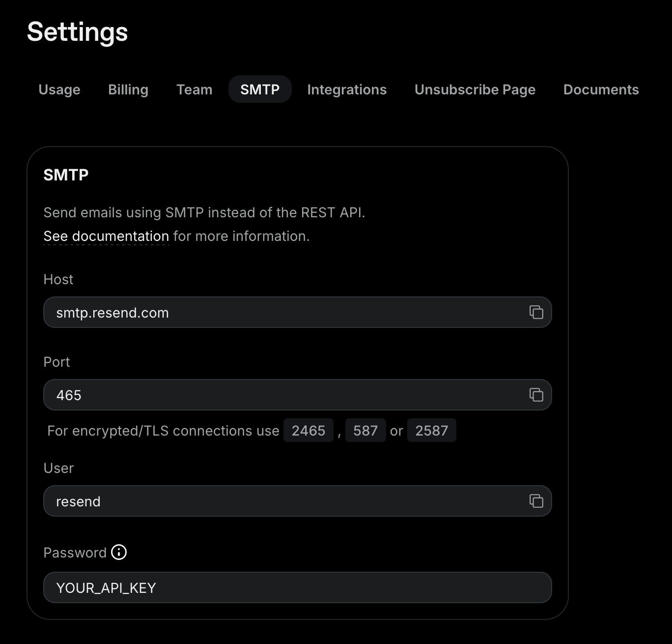The height and width of the screenshot is (644, 672).
Task: Click the 2587 port option
Action: 431,430
